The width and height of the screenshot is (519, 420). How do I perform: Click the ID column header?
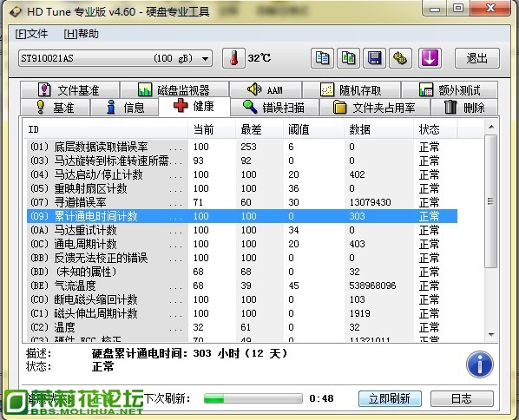pyautogui.click(x=106, y=129)
